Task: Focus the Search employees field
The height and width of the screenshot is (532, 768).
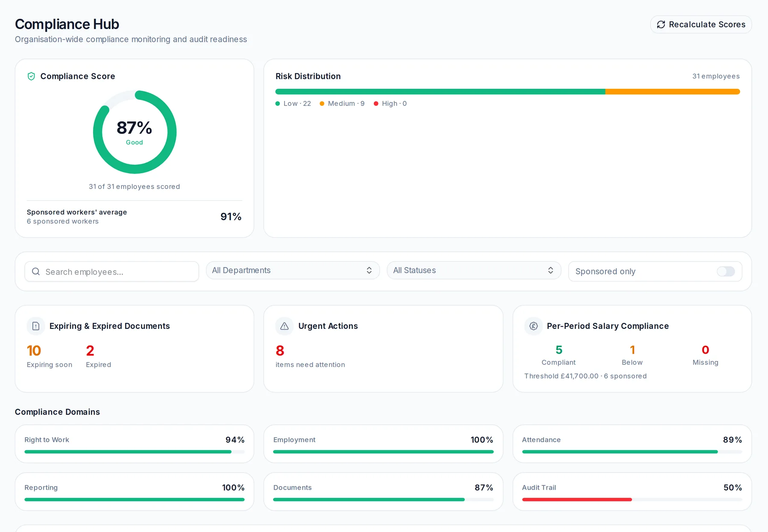Action: point(112,272)
